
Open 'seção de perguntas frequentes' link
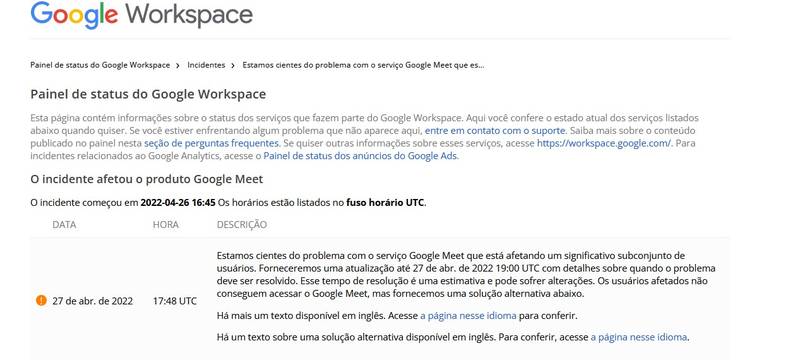pyautogui.click(x=212, y=143)
